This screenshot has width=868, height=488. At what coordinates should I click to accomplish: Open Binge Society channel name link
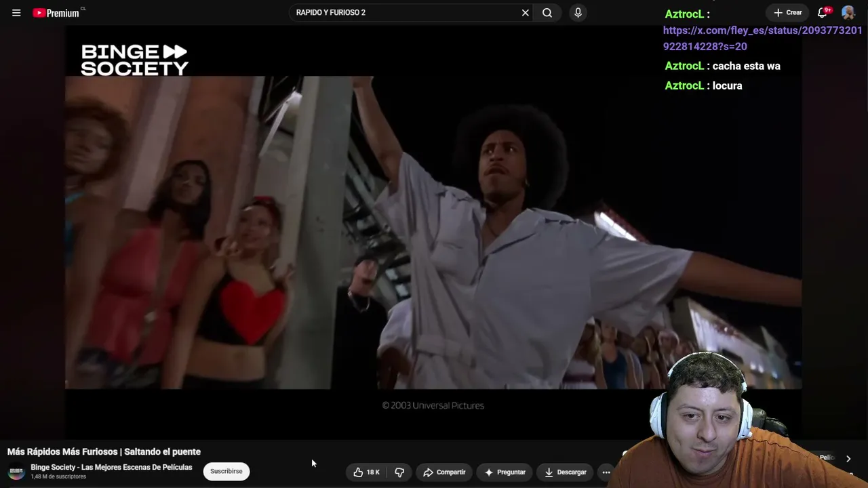pos(111,468)
